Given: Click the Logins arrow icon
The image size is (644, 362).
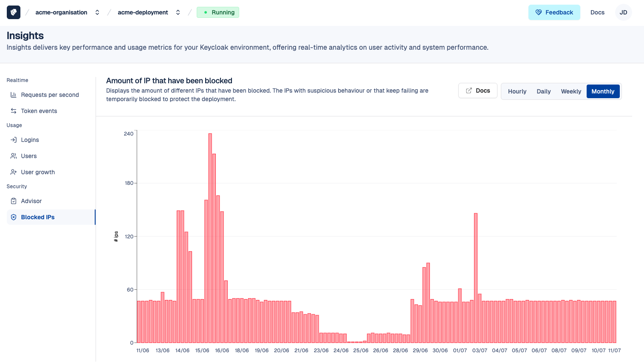Looking at the screenshot, I should [14, 140].
